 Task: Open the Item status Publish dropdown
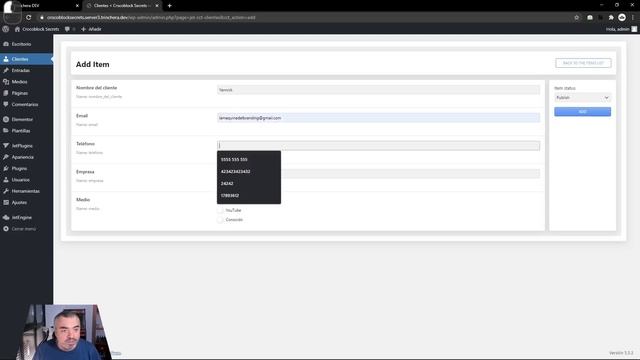pos(582,98)
